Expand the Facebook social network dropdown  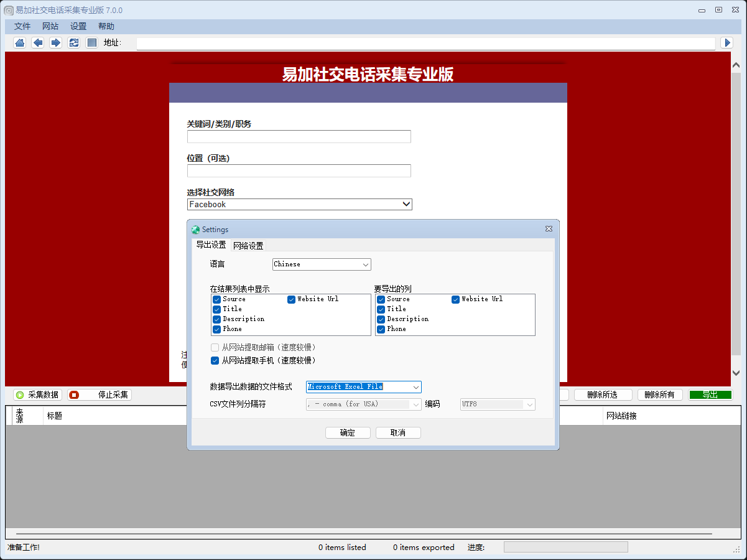300,204
